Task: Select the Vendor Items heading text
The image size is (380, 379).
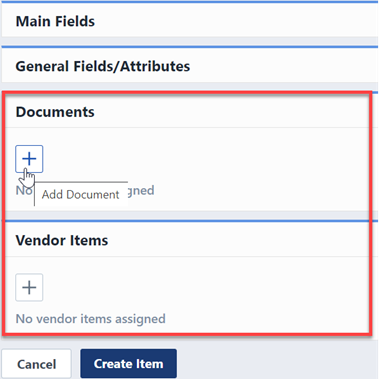Action: [x=62, y=240]
